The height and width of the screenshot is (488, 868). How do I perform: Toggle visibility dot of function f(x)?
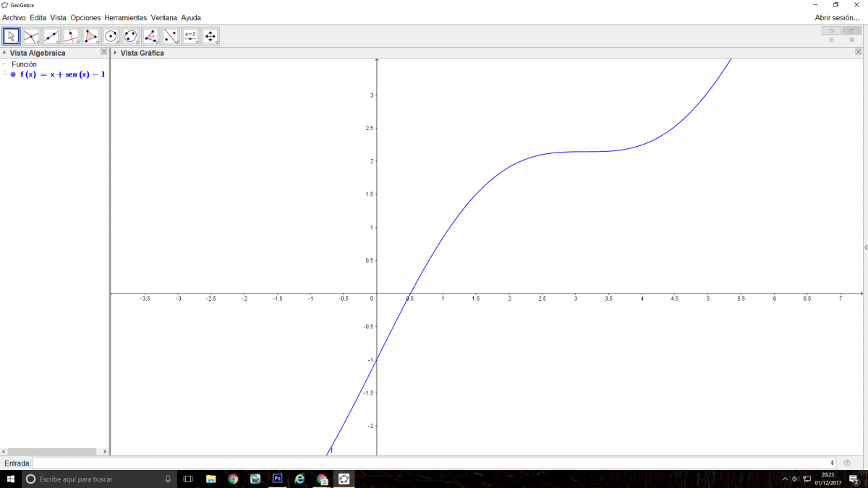[13, 74]
